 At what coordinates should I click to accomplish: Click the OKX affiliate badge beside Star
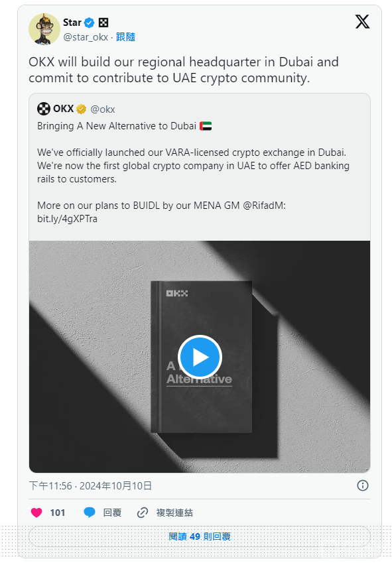tap(103, 23)
